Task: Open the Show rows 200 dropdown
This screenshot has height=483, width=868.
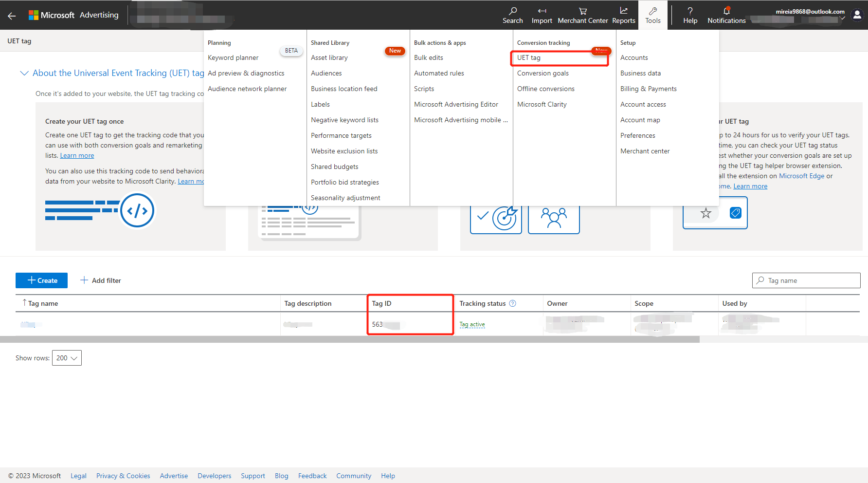Action: pos(67,358)
